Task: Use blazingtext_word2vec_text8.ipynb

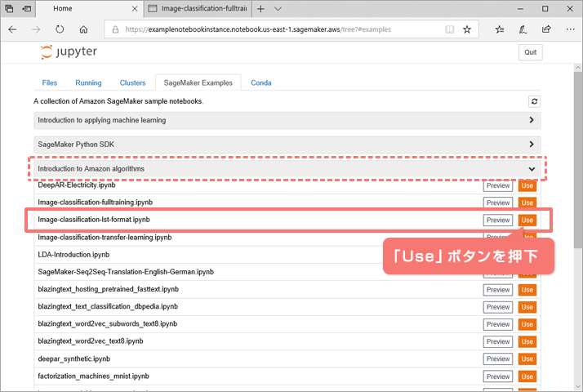Action: tap(527, 341)
